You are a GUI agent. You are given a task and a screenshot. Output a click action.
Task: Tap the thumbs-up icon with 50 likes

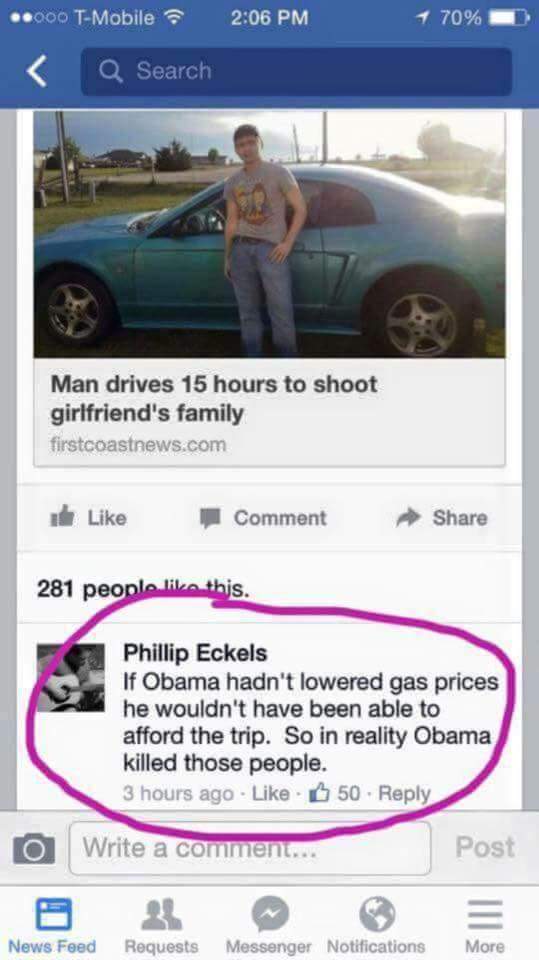tap(319, 792)
